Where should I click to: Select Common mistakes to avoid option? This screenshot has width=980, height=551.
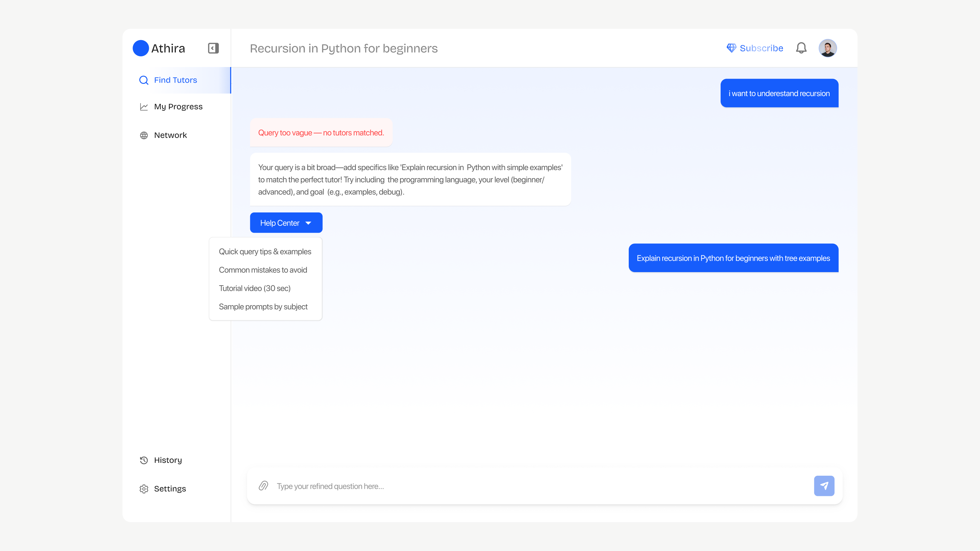(x=262, y=270)
